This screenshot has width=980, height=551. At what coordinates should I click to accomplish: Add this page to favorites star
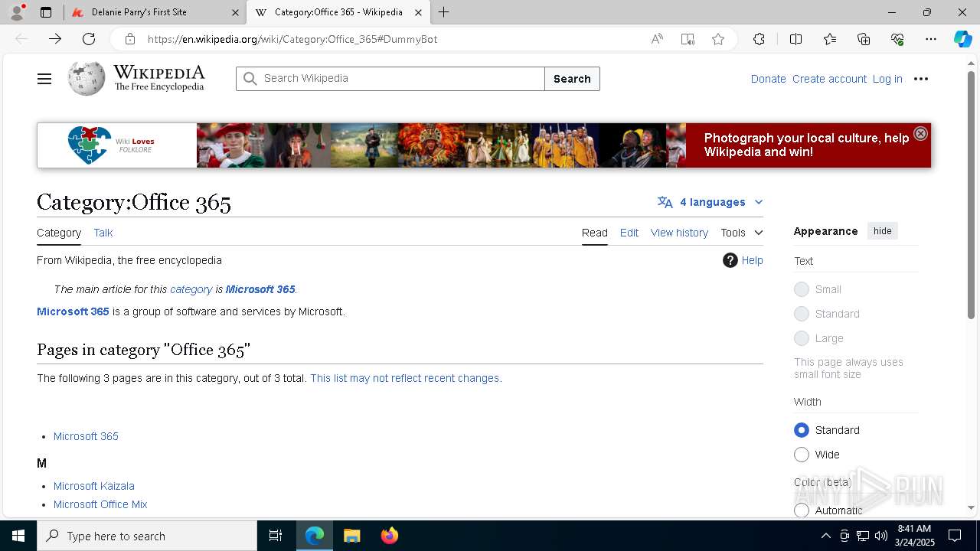[x=718, y=39]
